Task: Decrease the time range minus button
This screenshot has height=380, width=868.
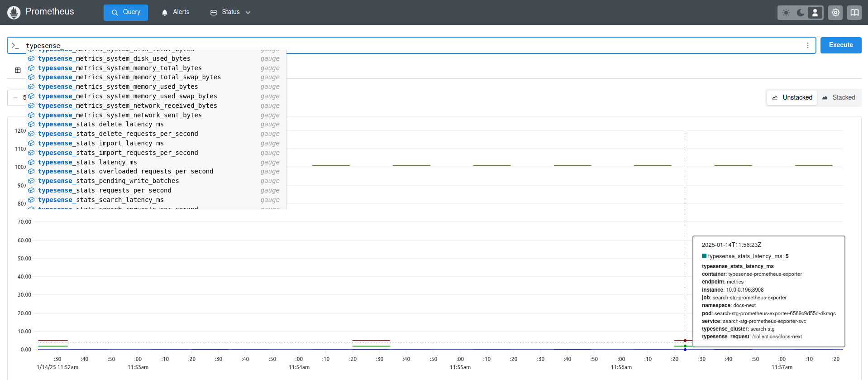Action: pyautogui.click(x=15, y=98)
